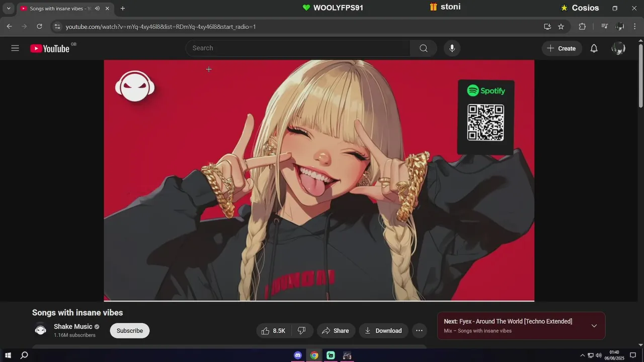Start voice search with the microphone icon
The image size is (644, 362).
452,48
